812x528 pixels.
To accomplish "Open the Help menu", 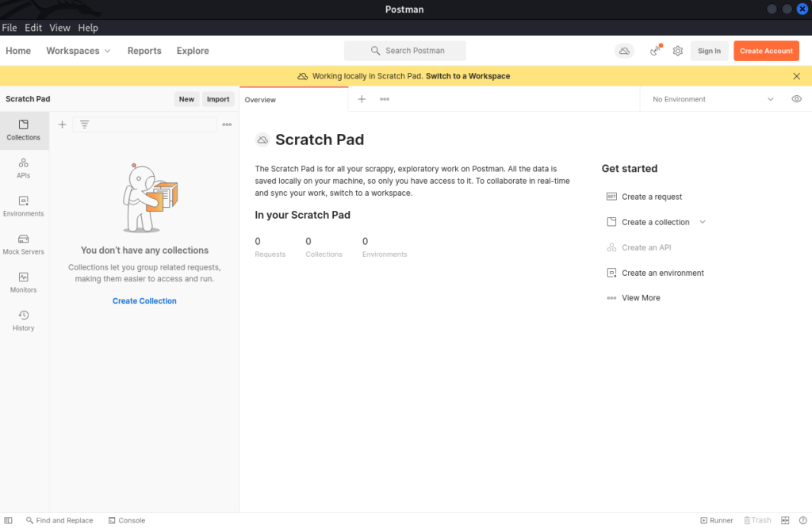I will [x=88, y=28].
